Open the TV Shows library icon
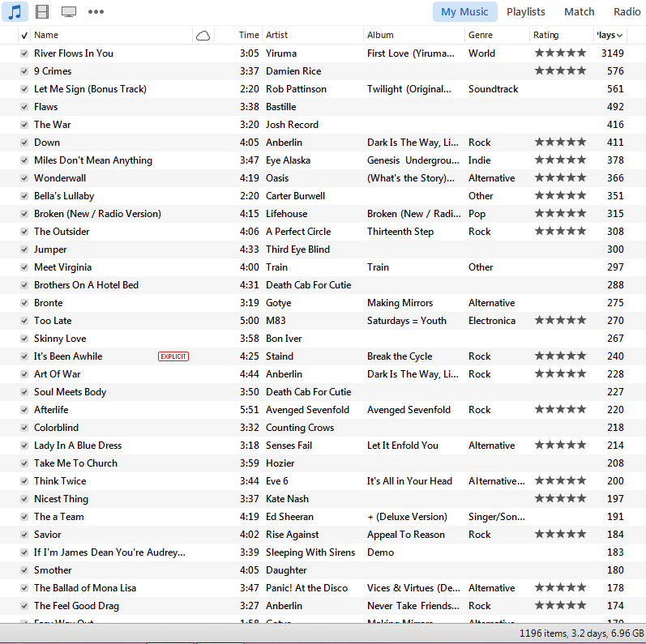The image size is (646, 644). [x=69, y=11]
